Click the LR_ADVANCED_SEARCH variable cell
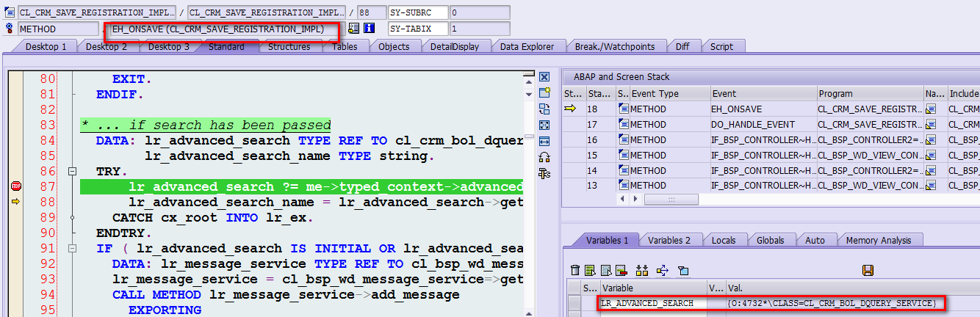 (653, 303)
